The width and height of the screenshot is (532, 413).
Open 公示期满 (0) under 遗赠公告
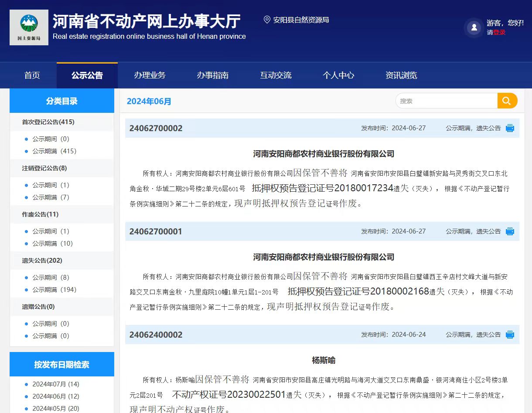51,336
